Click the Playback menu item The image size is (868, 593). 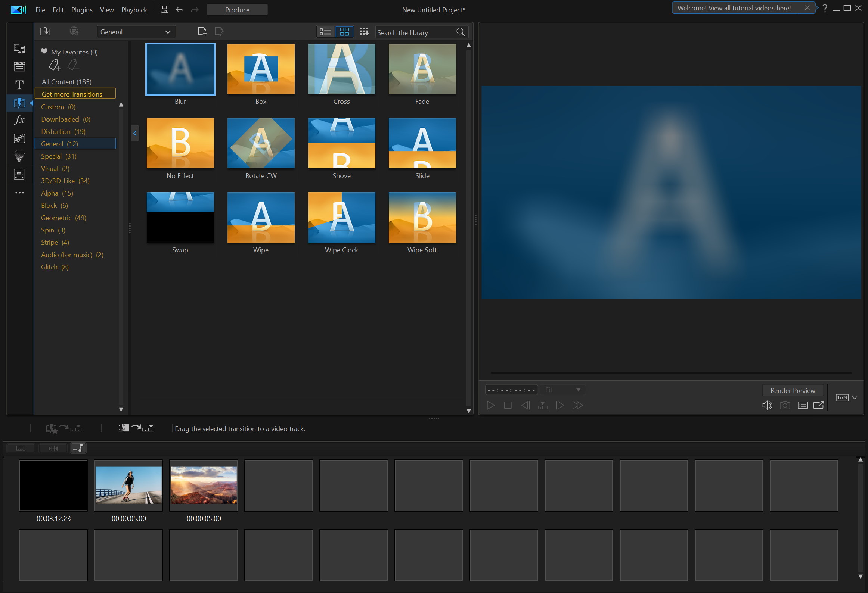click(x=134, y=9)
